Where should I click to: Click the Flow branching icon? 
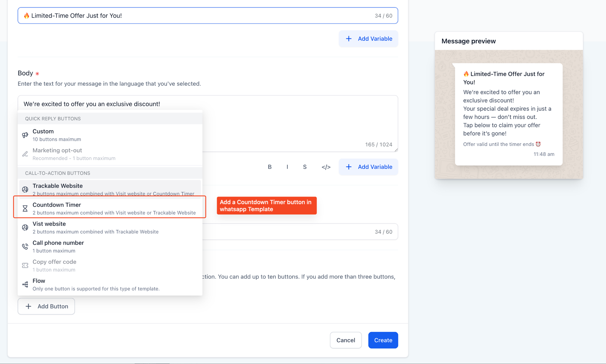[25, 284]
